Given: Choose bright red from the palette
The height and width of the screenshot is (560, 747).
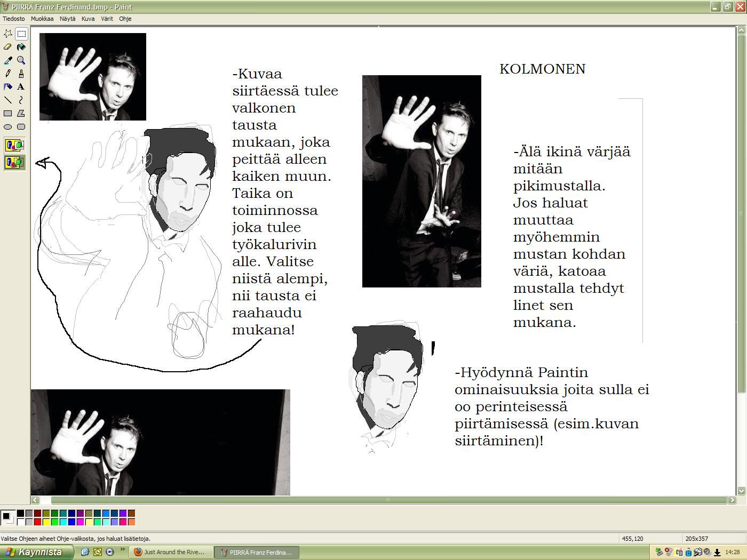Looking at the screenshot, I should click(x=37, y=522).
